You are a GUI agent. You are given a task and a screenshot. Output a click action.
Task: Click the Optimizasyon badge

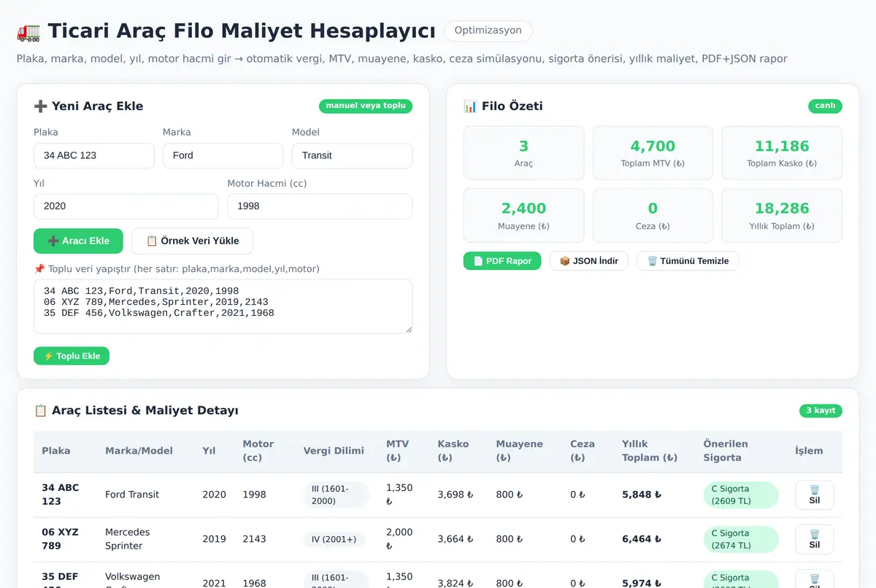coord(488,31)
